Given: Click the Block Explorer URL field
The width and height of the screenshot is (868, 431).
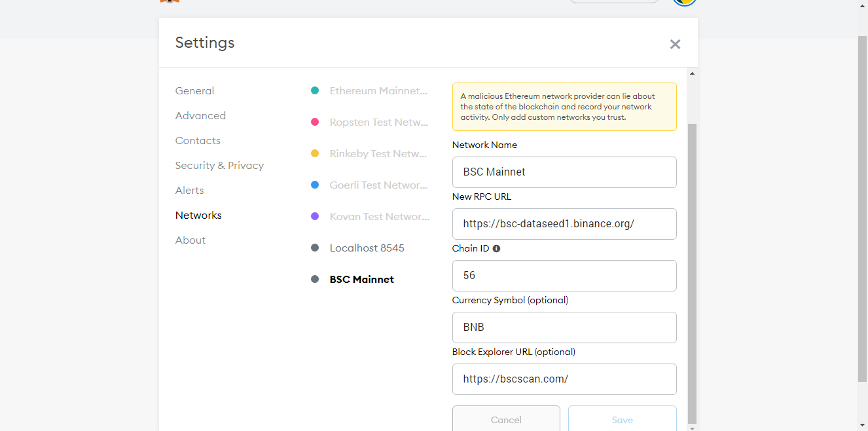Looking at the screenshot, I should 564,379.
